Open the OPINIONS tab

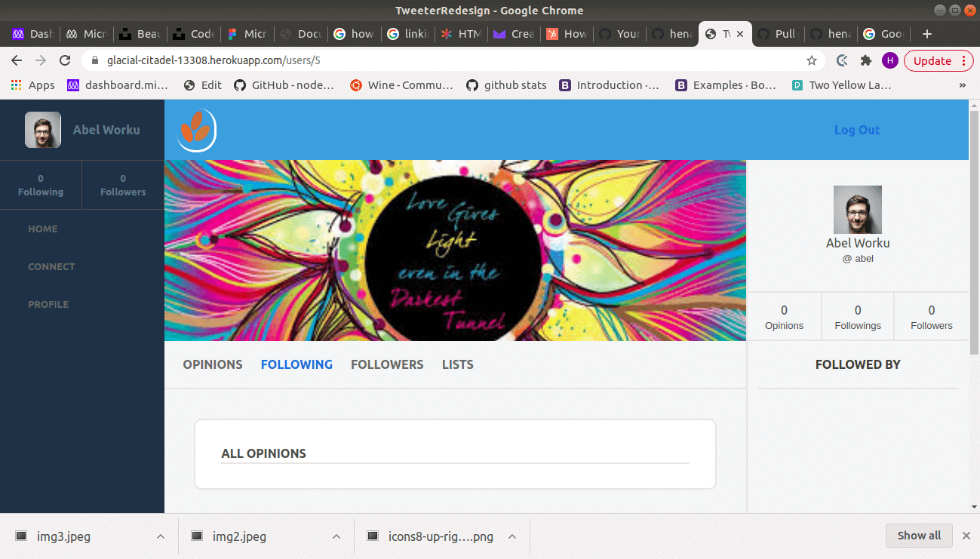(213, 364)
